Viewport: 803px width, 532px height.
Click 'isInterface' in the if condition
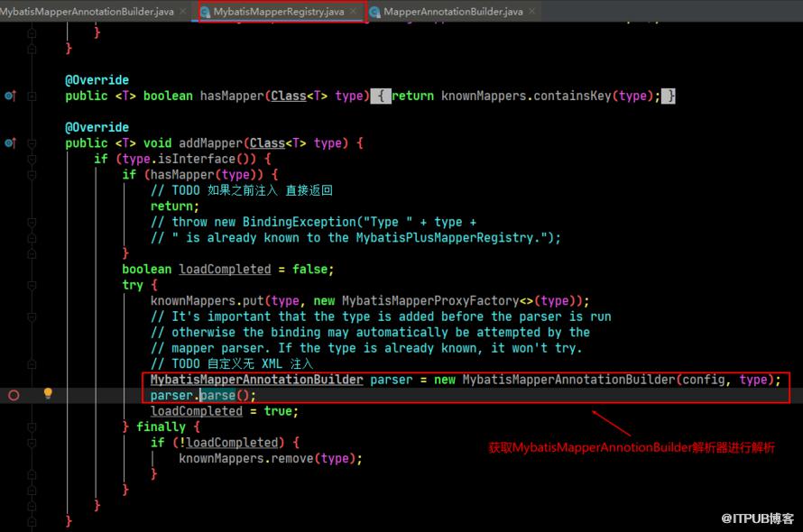(197, 159)
